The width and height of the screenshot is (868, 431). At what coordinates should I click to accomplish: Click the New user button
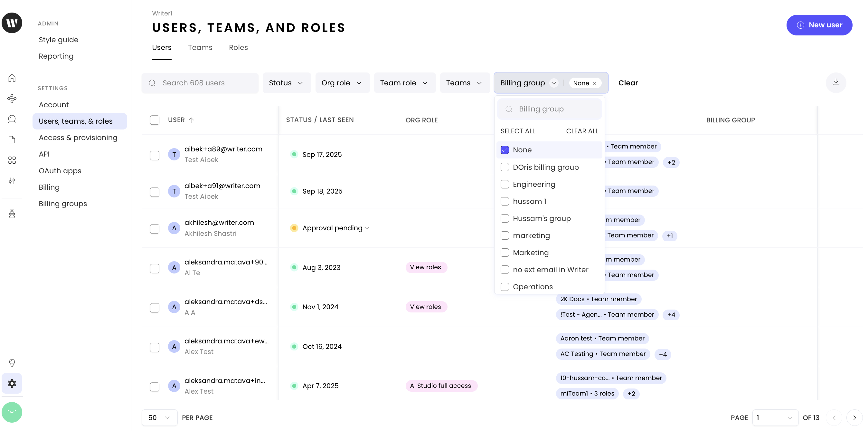819,25
